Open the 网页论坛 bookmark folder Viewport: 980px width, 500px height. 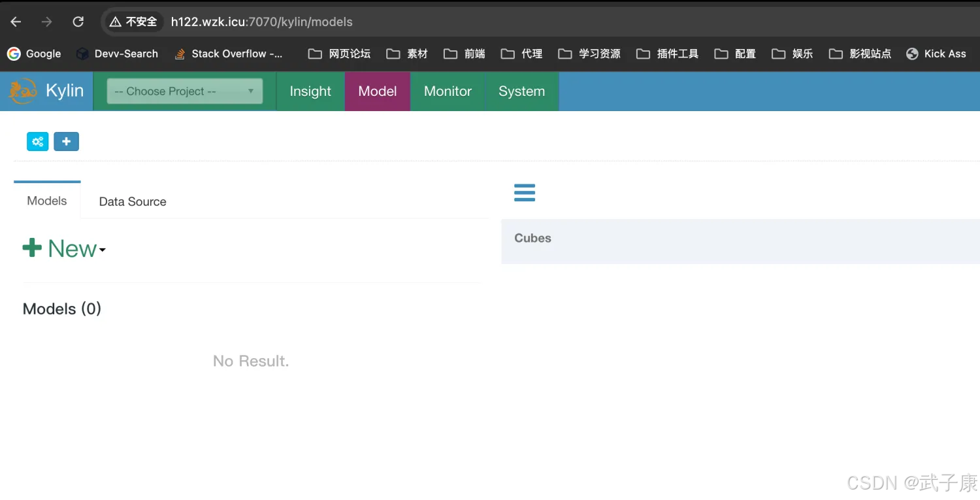click(339, 54)
